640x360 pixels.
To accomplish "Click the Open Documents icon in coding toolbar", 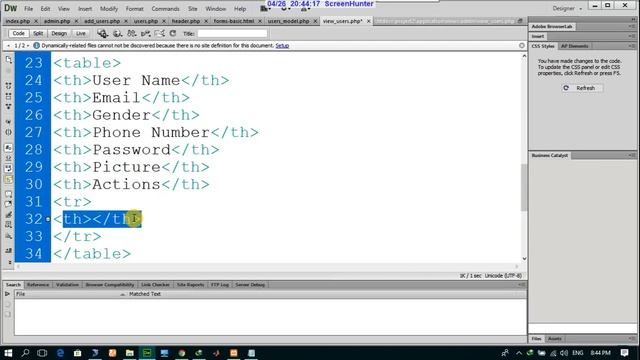I will 9,60.
